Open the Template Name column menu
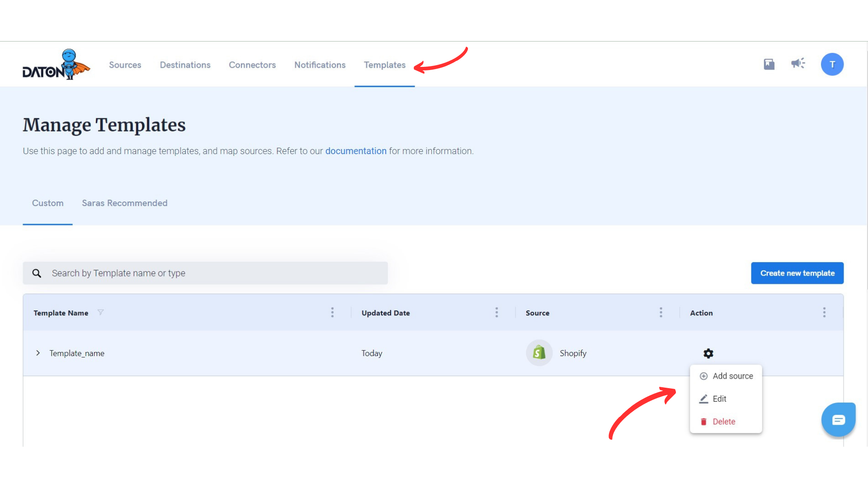The image size is (868, 488). (332, 313)
